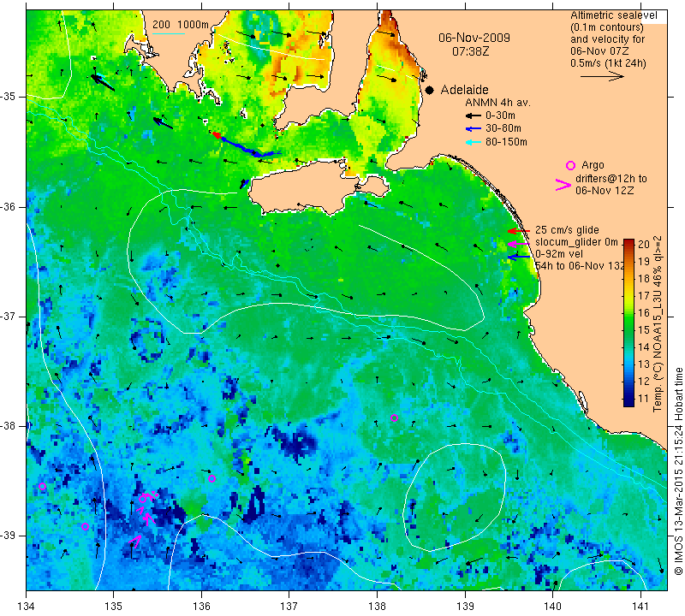Select Argo float marker near 136.1E 38.5S
685x616 pixels.
tap(211, 478)
